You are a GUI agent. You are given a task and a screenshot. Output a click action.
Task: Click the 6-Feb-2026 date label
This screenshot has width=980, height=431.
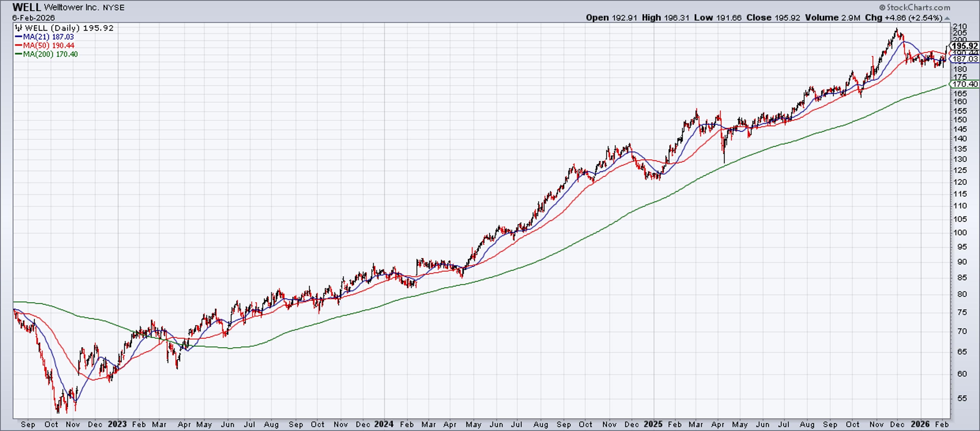coord(33,18)
